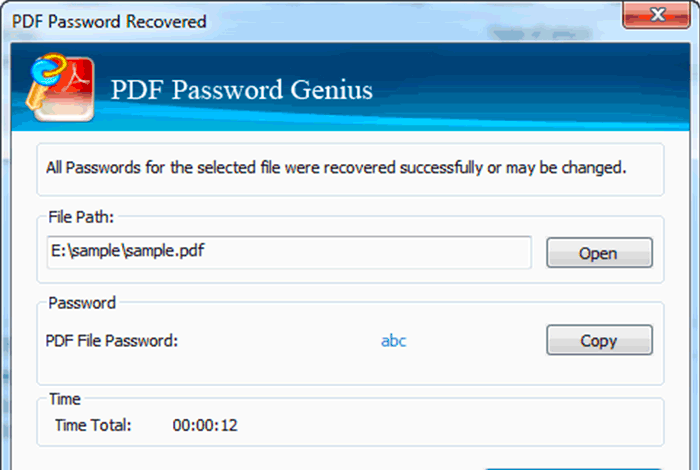
Task: Close the PDF Password Recovered dialog
Action: pos(656,15)
